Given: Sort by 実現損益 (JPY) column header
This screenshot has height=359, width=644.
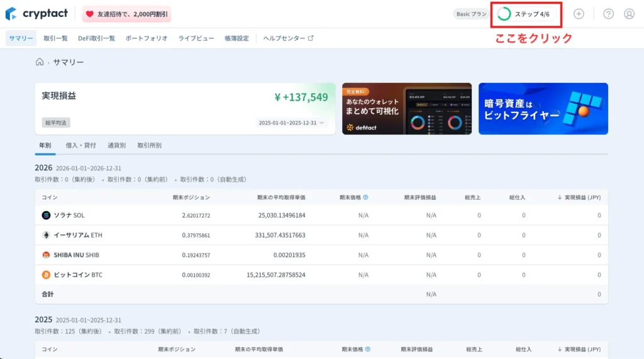Looking at the screenshot, I should click(x=579, y=197).
